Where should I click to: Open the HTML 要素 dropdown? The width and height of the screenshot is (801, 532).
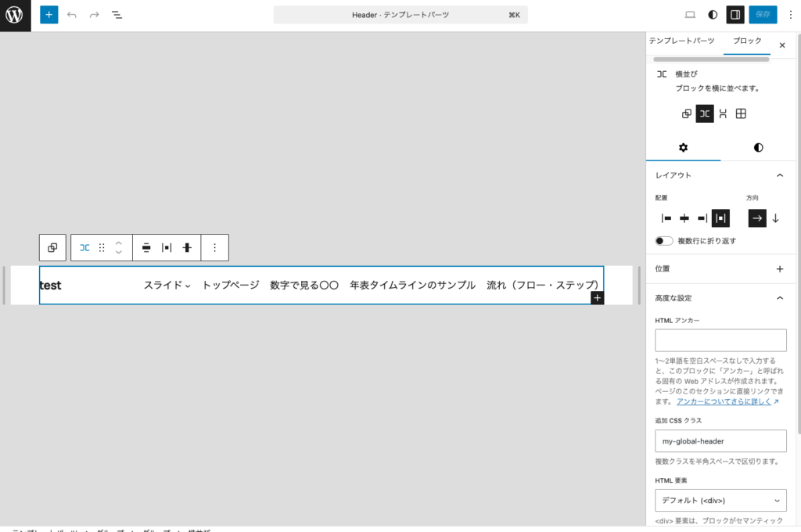coord(720,500)
